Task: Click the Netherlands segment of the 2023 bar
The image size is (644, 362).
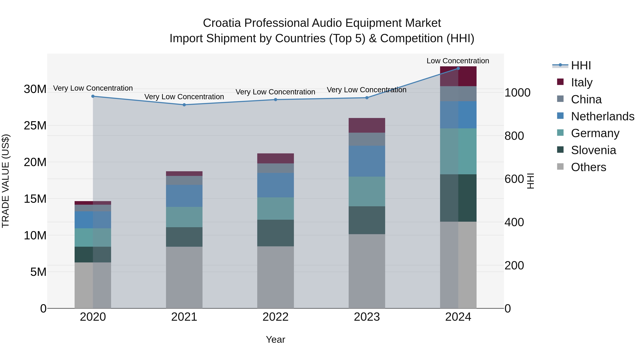Action: point(367,161)
